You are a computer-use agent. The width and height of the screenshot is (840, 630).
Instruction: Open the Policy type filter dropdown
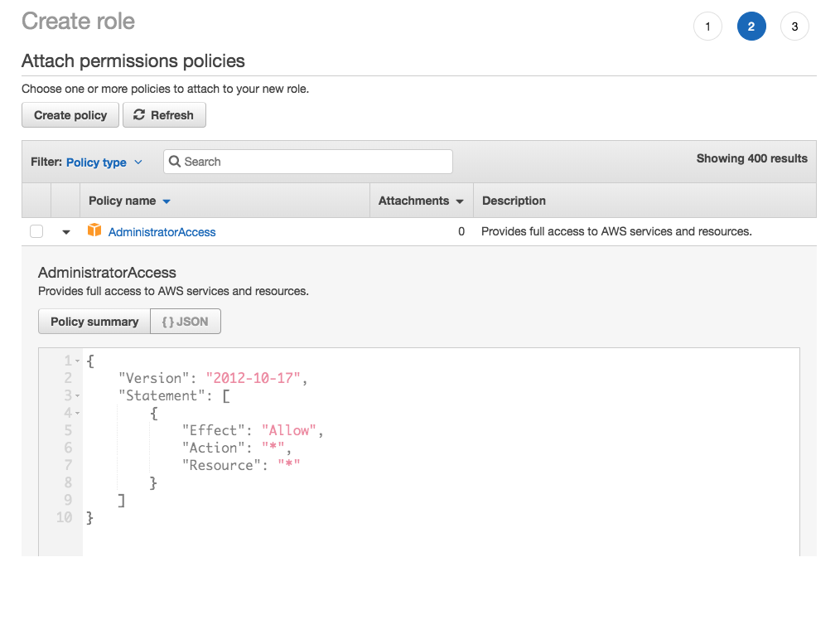[x=104, y=162]
